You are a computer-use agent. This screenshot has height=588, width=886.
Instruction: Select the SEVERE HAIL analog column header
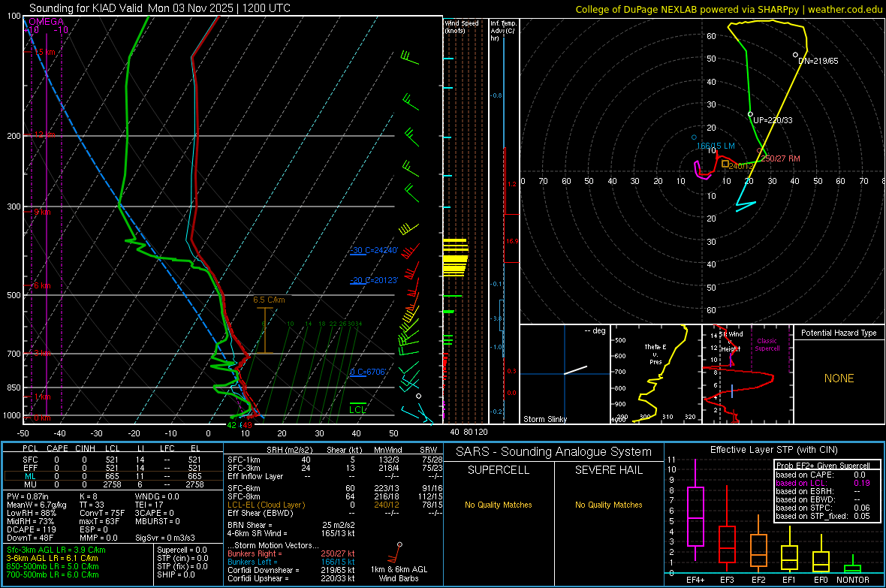[608, 470]
